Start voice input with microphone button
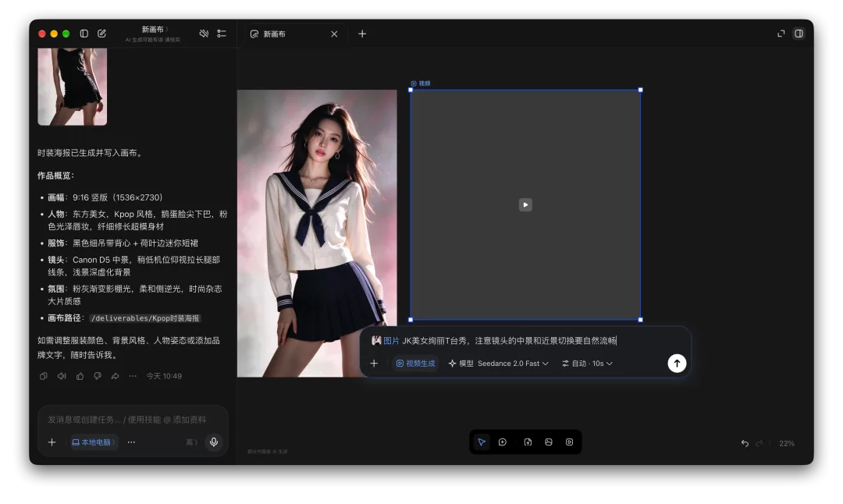 tap(214, 442)
